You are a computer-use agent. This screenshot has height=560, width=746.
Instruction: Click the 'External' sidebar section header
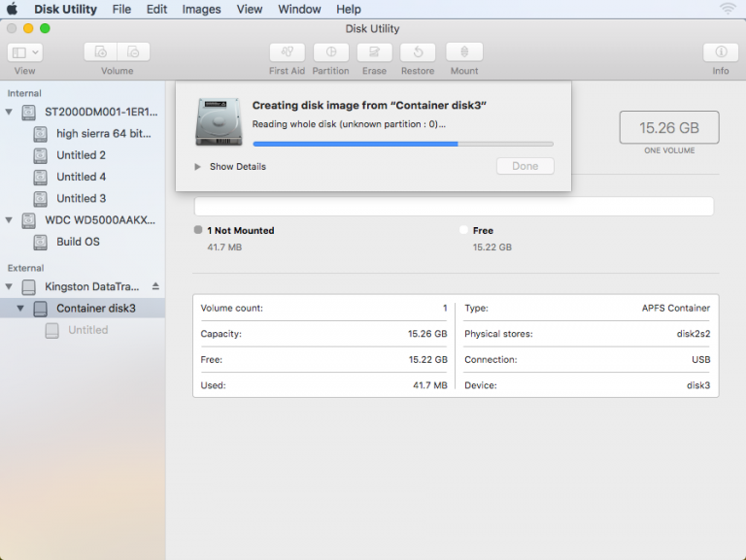pos(25,268)
